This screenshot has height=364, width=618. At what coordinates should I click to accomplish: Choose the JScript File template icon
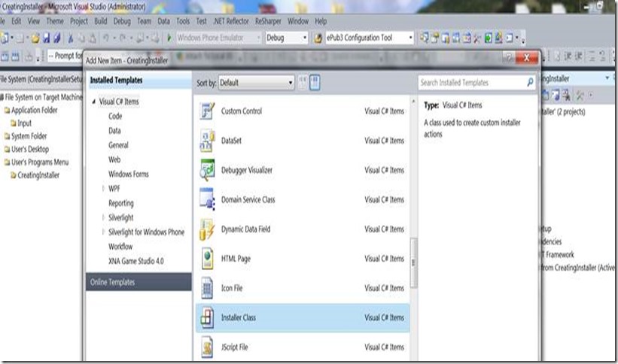[206, 347]
